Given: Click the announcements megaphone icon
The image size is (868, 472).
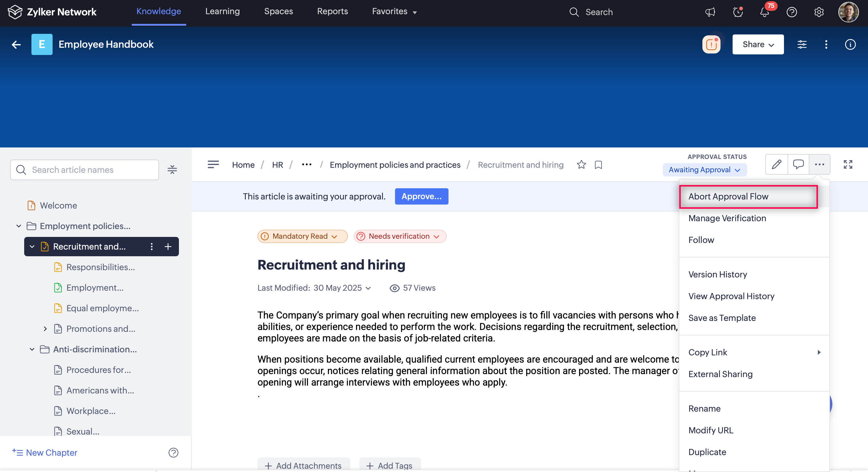Looking at the screenshot, I should (710, 12).
